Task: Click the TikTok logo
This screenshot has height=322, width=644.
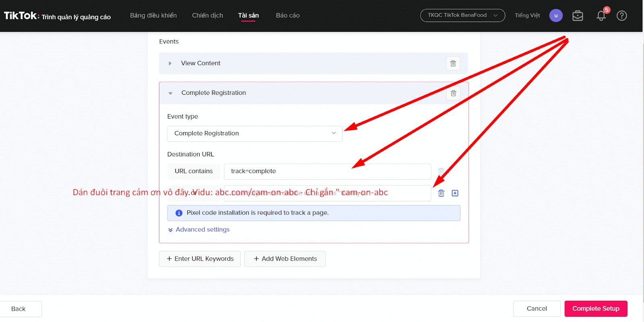Action: tap(22, 16)
